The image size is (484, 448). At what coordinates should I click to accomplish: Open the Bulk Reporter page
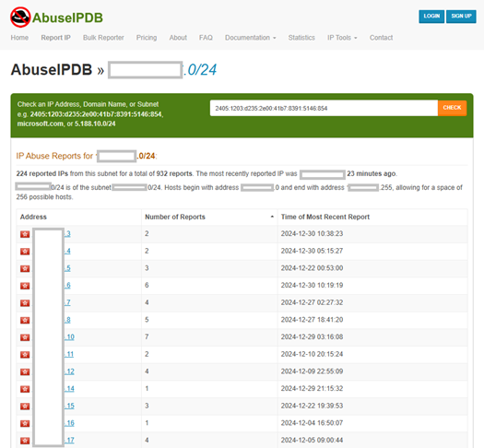click(x=103, y=38)
